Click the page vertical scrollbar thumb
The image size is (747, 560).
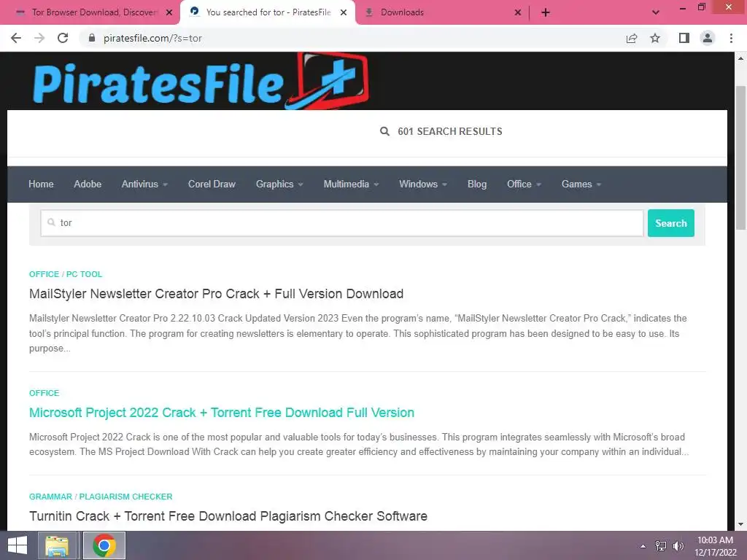pos(740,157)
